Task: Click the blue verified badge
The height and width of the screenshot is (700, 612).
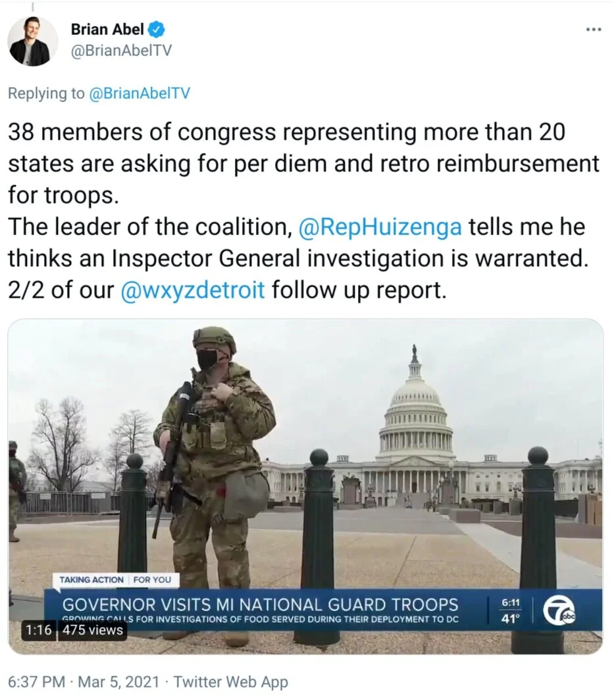Action: point(156,30)
